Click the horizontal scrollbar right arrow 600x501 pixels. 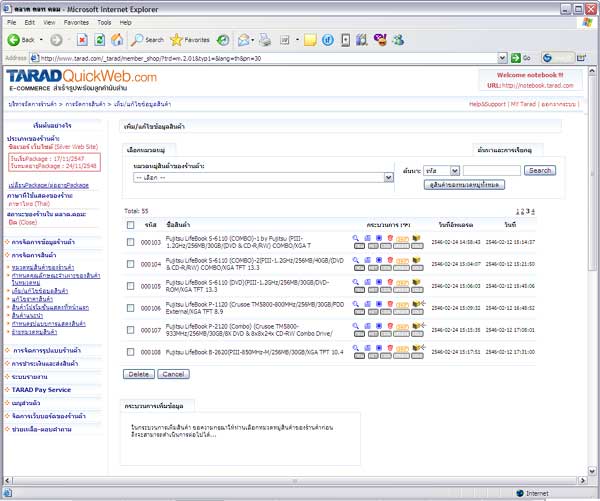pos(582,480)
